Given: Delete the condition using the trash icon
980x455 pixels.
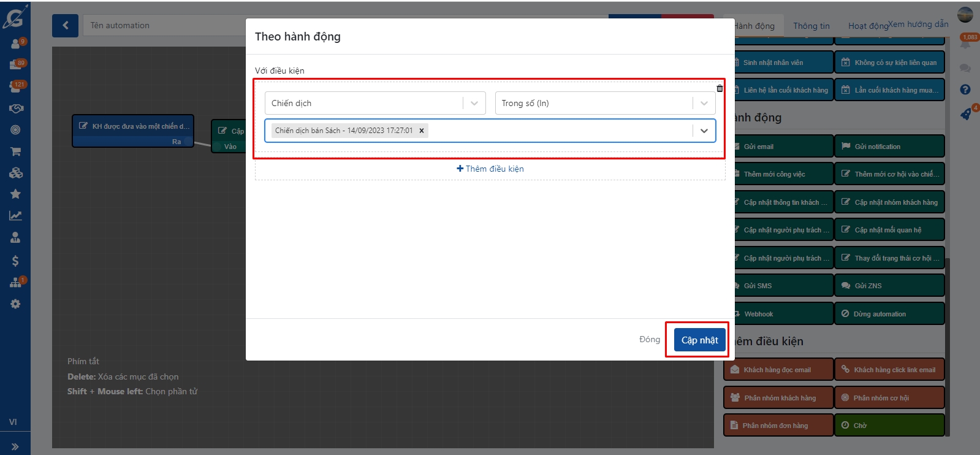Looking at the screenshot, I should click(x=720, y=88).
